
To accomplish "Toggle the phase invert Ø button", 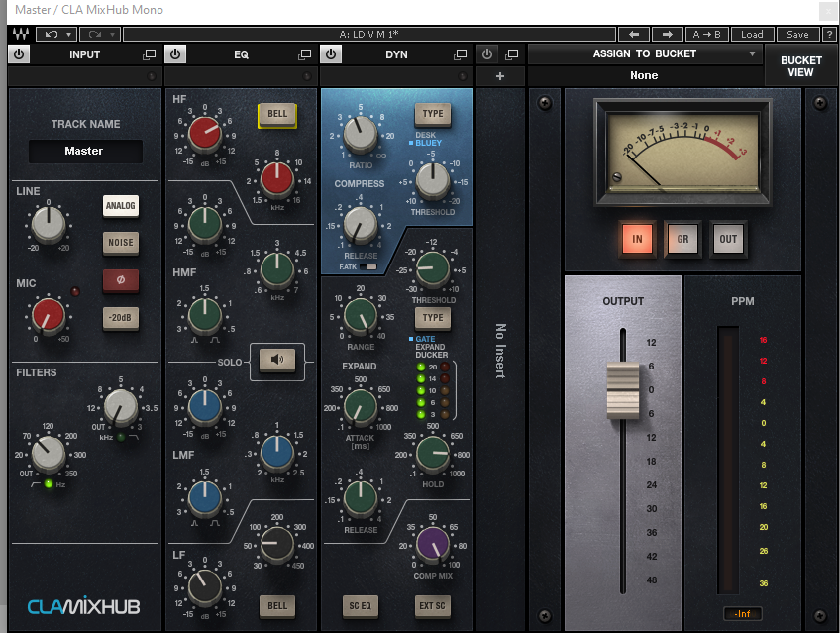I will coord(121,280).
